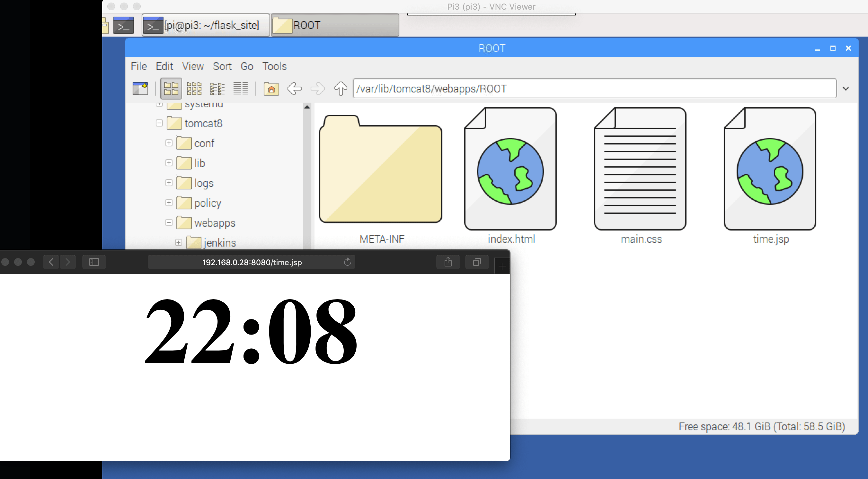The image size is (868, 479).
Task: Go up to the parent webapps directory
Action: point(340,89)
